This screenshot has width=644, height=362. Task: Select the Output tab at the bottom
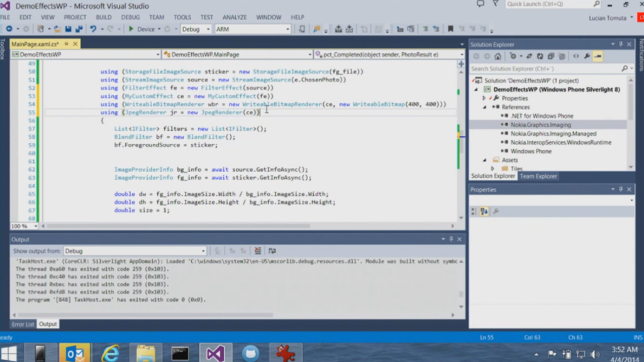pyautogui.click(x=48, y=324)
